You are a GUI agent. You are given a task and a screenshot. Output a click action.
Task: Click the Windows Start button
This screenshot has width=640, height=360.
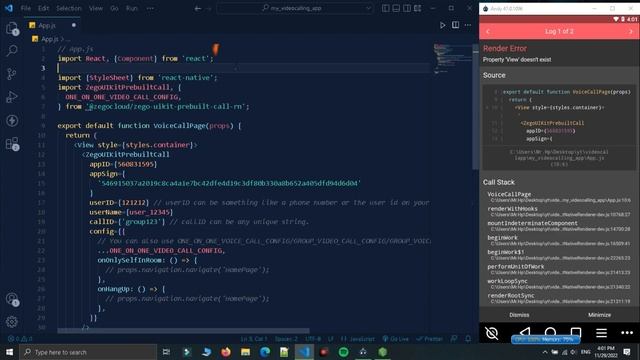(x=9, y=352)
